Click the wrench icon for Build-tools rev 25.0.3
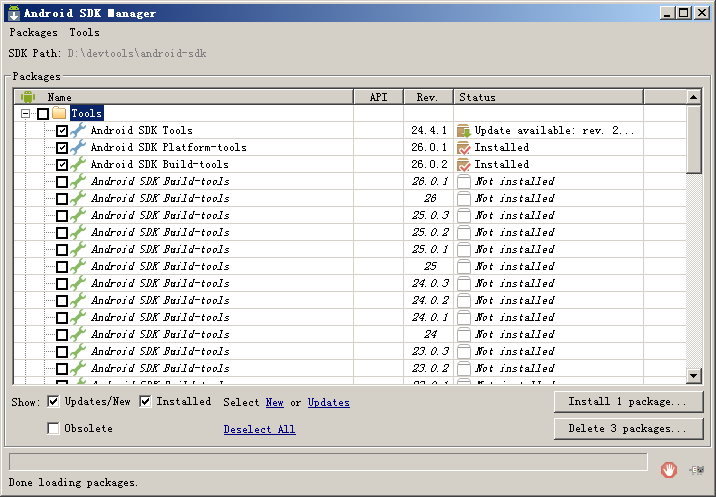 tap(78, 215)
